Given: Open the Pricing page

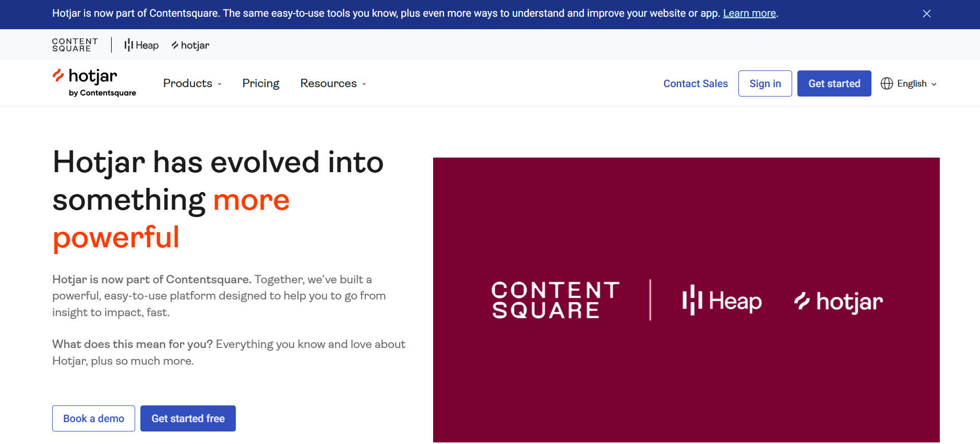Looking at the screenshot, I should point(261,83).
